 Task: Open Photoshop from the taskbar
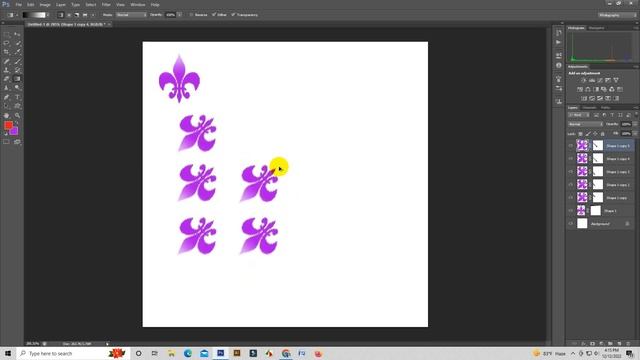(x=220, y=353)
